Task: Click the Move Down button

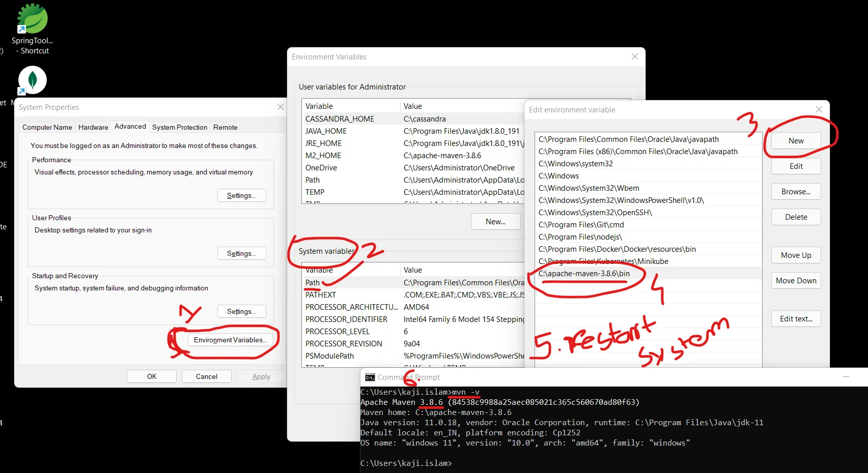Action: pyautogui.click(x=796, y=281)
